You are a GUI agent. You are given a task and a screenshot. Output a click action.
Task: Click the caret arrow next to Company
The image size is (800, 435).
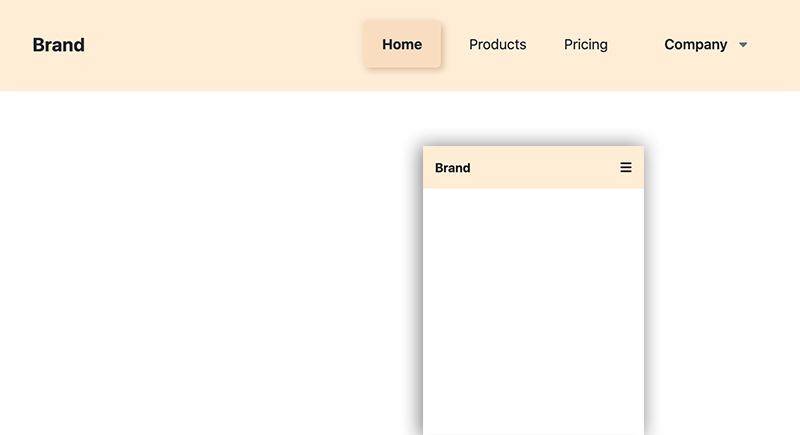click(743, 45)
